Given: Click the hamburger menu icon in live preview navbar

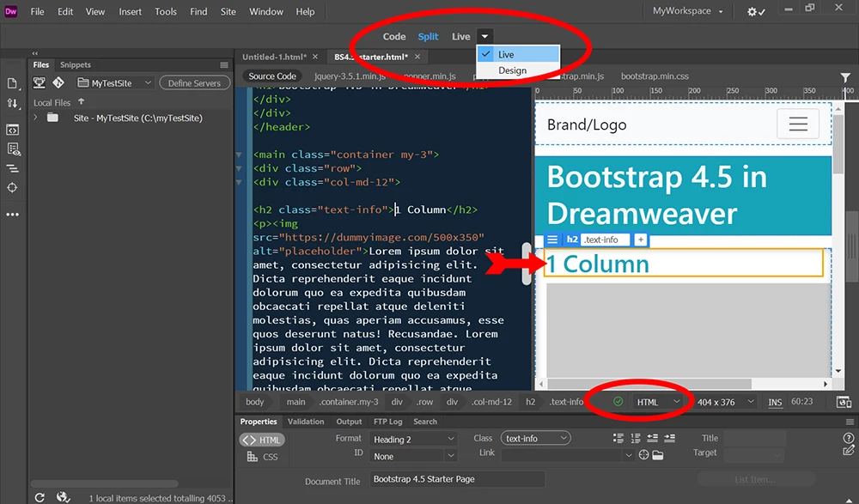Looking at the screenshot, I should (x=798, y=124).
